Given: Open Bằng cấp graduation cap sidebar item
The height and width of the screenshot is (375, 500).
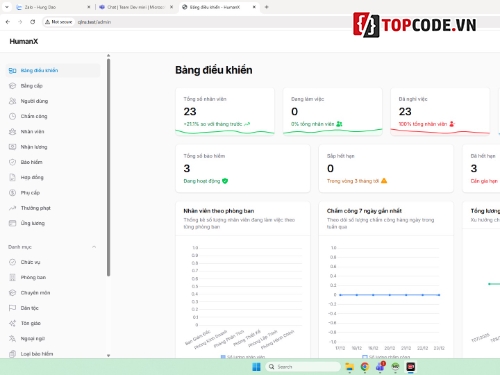Looking at the screenshot, I should point(12,86).
